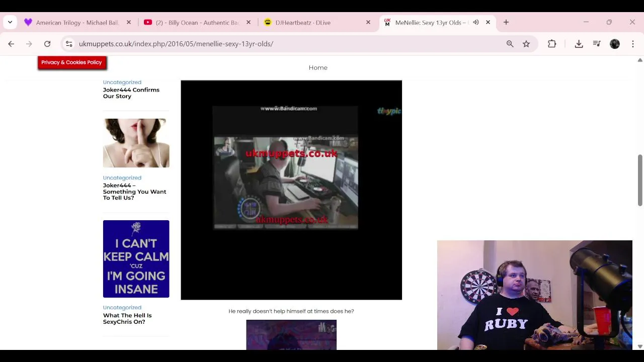Image resolution: width=644 pixels, height=362 pixels.
Task: Restore down the browser window
Action: (x=609, y=22)
